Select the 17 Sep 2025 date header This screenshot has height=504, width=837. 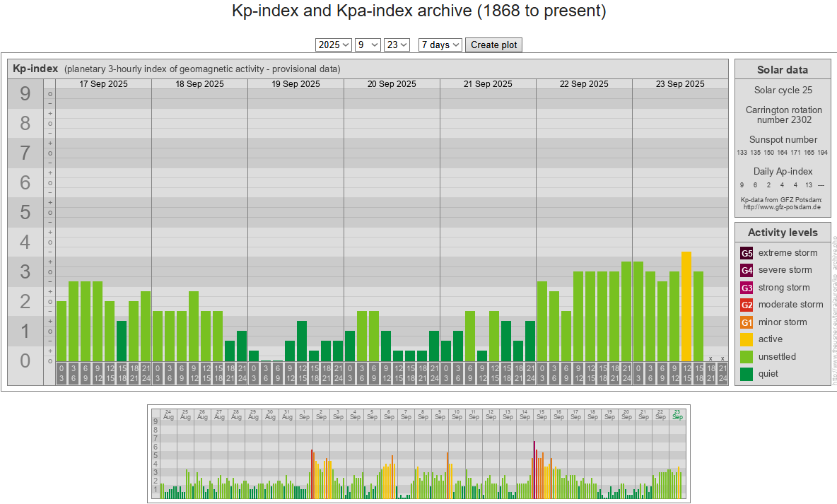(103, 84)
